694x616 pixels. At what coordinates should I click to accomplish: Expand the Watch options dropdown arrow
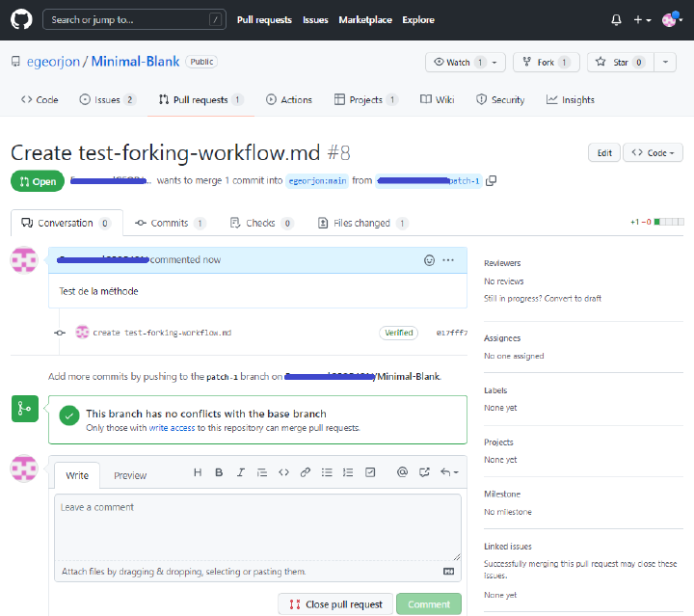[x=495, y=63]
